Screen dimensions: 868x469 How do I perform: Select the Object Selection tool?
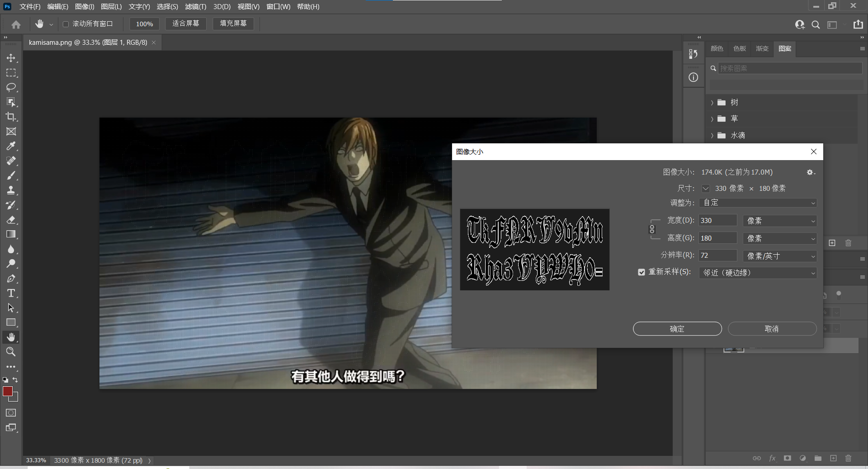coord(11,102)
